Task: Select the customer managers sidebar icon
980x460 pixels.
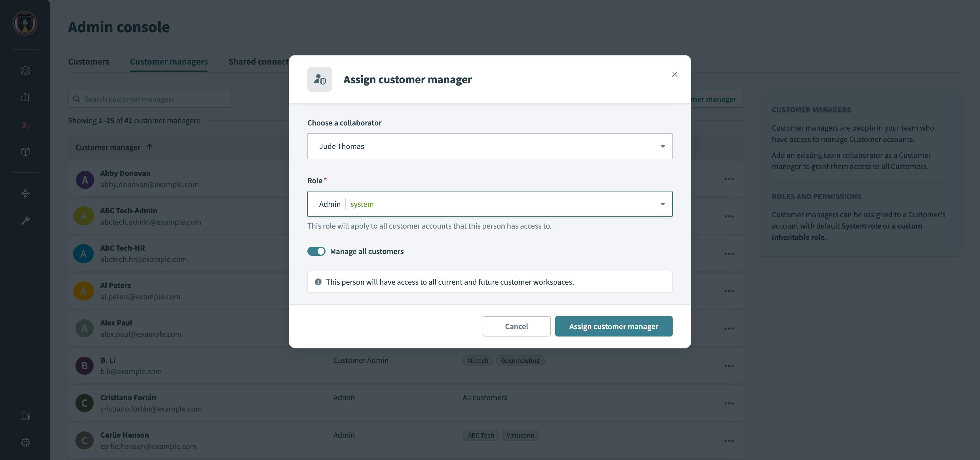Action: [25, 125]
